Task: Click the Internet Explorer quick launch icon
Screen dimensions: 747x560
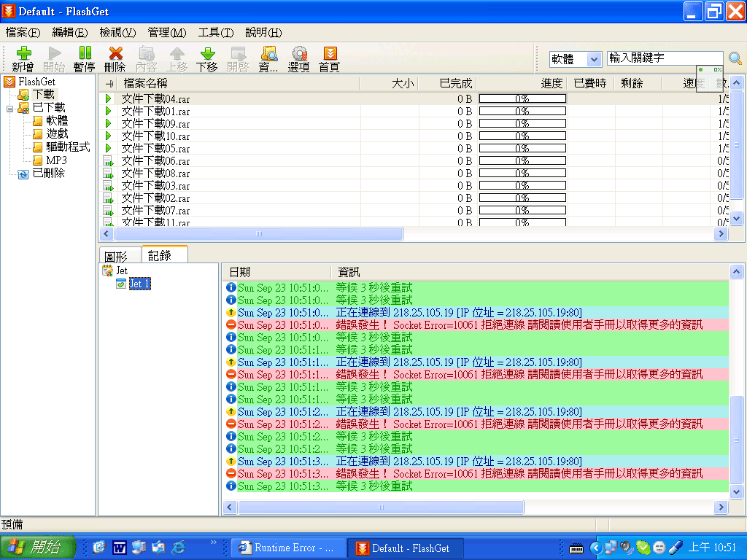Action: click(179, 548)
